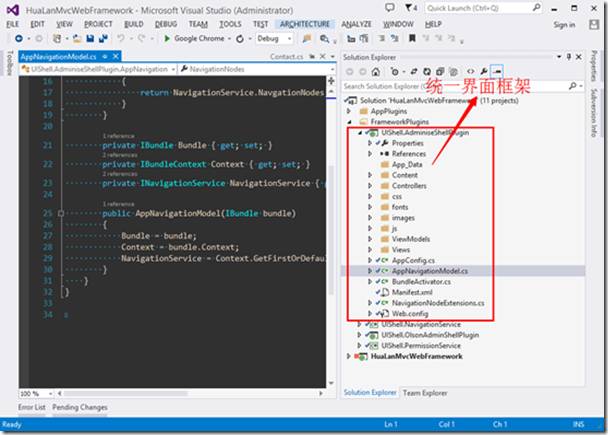Save the current file with Save icon
The image size is (608, 435).
pos(90,38)
